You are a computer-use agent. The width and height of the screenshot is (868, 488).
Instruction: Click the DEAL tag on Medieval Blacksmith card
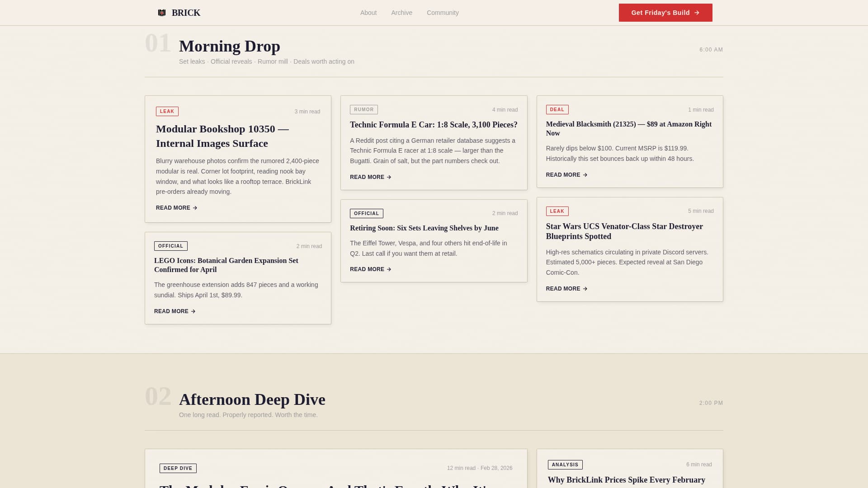click(x=557, y=109)
